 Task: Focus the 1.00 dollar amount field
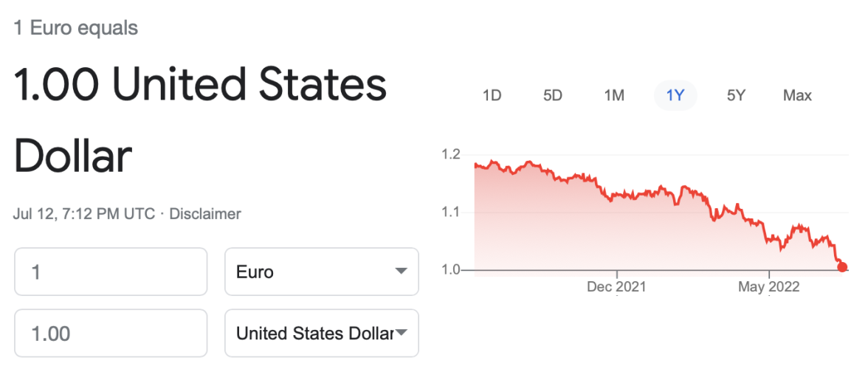[x=111, y=334]
